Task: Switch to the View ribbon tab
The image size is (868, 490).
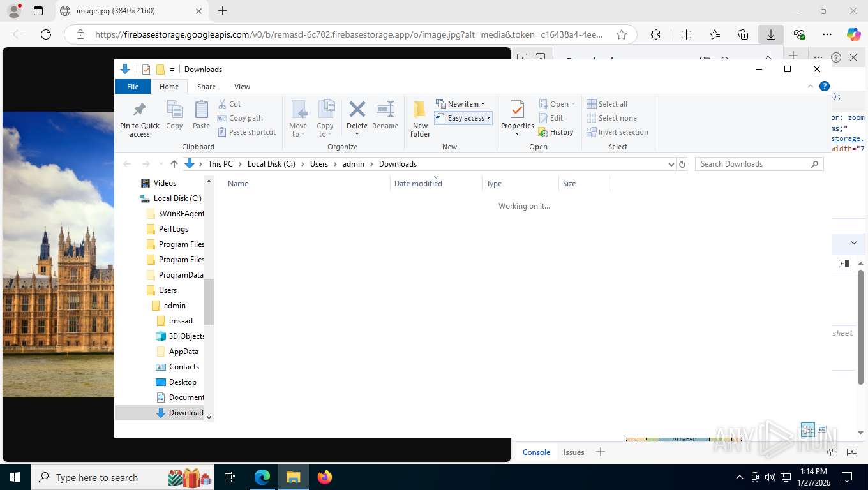Action: click(242, 87)
